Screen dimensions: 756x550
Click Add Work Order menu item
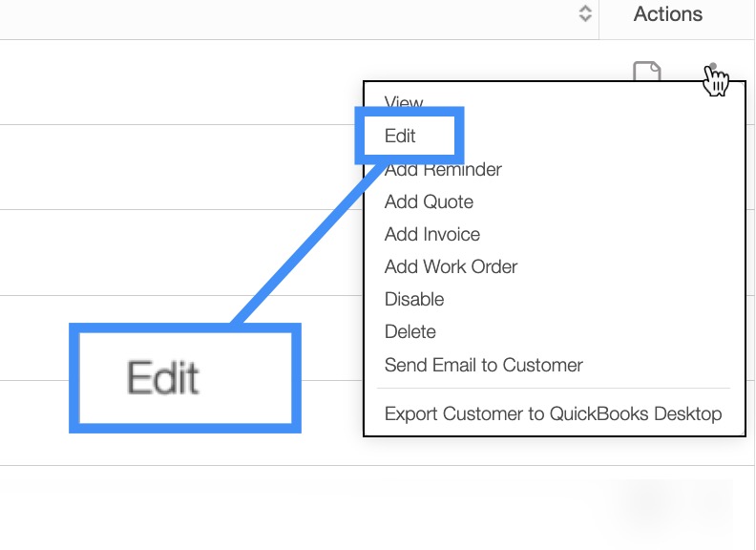coord(451,267)
